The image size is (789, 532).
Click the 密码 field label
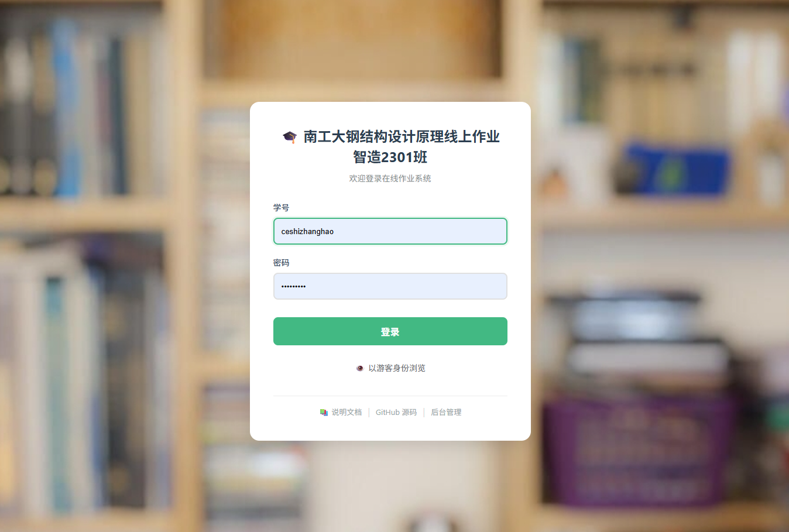coord(281,263)
